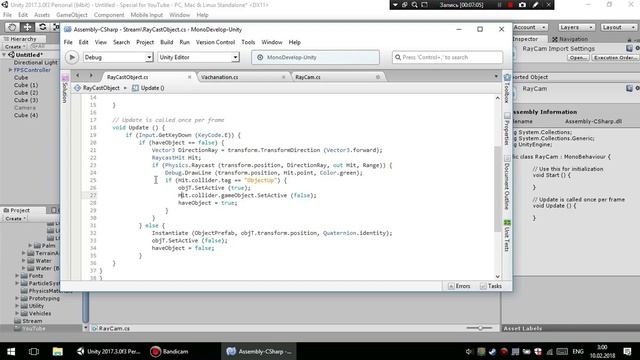Screen dimensions: 640x360
Task: Open Unity's Layers dropdown
Action: (576, 27)
